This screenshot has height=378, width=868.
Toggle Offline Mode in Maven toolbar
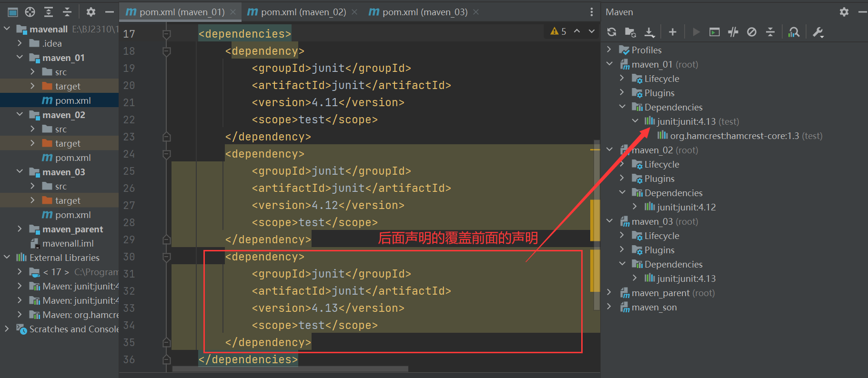pyautogui.click(x=733, y=32)
